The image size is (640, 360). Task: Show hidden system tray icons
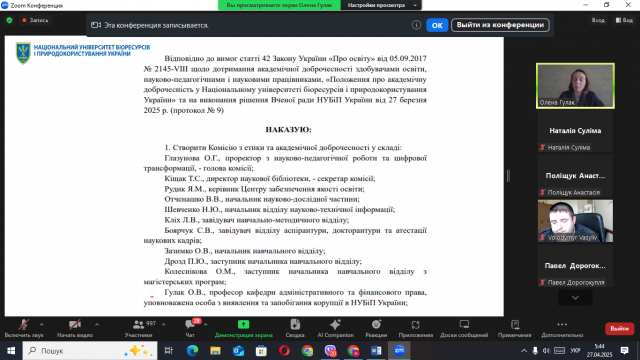click(524, 351)
